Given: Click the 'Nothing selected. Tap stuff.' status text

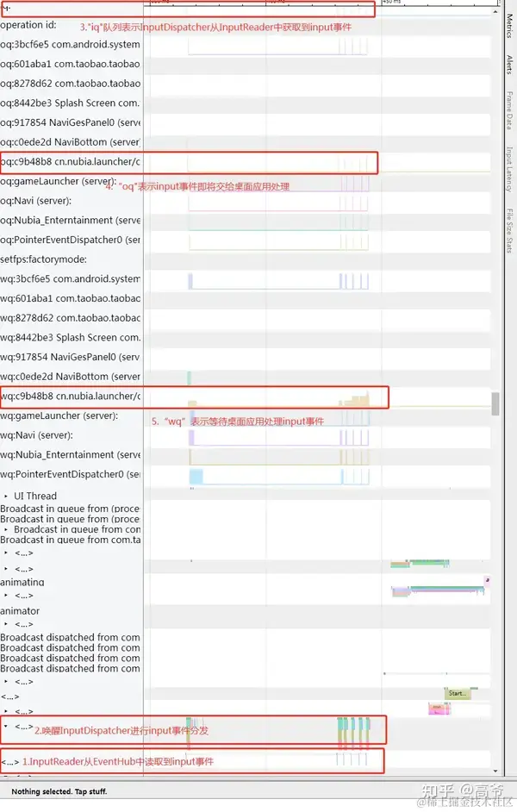Looking at the screenshot, I should click(x=59, y=791).
